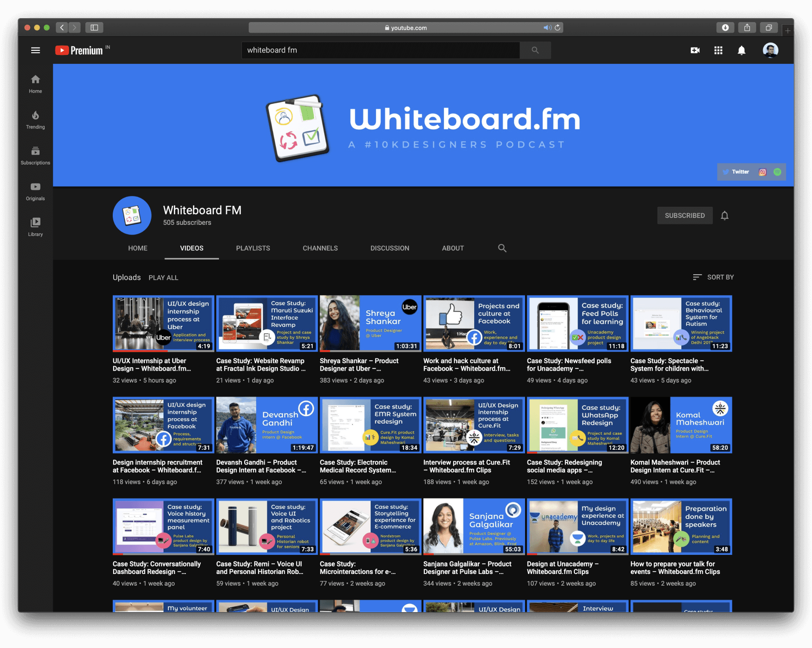
Task: Open the Shreya Shankar interview thumbnail
Action: tap(369, 323)
